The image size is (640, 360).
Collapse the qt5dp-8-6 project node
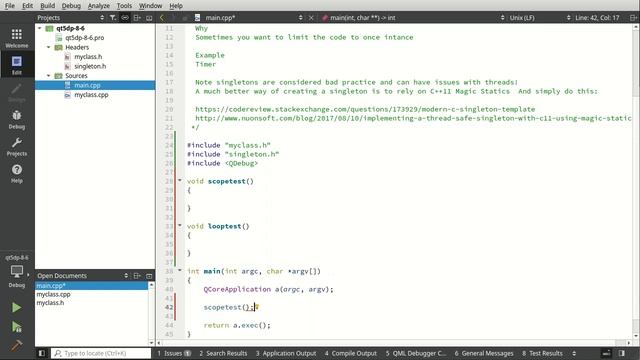(40, 28)
